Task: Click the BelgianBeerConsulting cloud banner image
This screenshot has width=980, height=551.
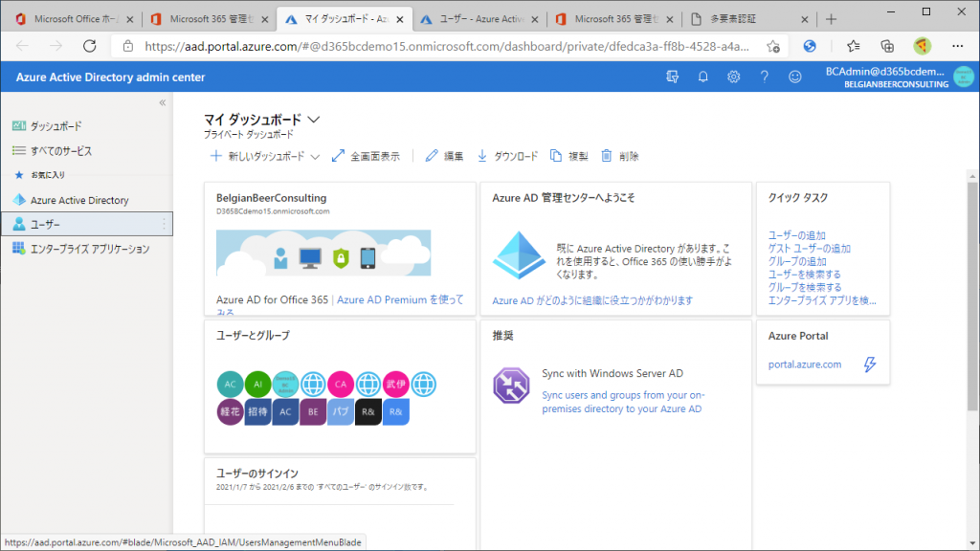Action: click(323, 253)
